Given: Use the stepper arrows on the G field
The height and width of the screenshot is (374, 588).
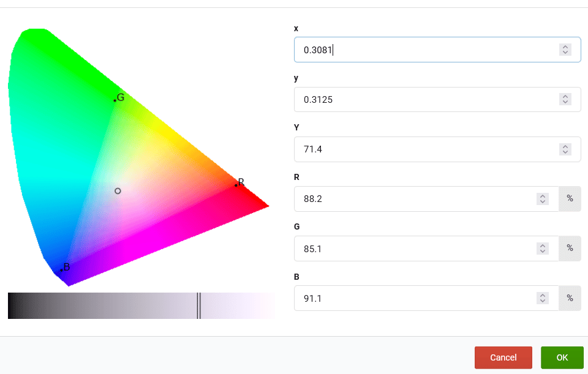Looking at the screenshot, I should pyautogui.click(x=542, y=249).
